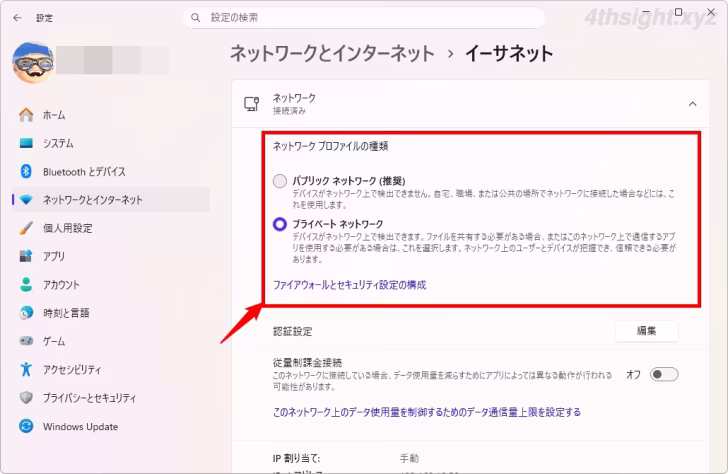Click 接続済み status text
The height and width of the screenshot is (474, 728).
(x=289, y=111)
